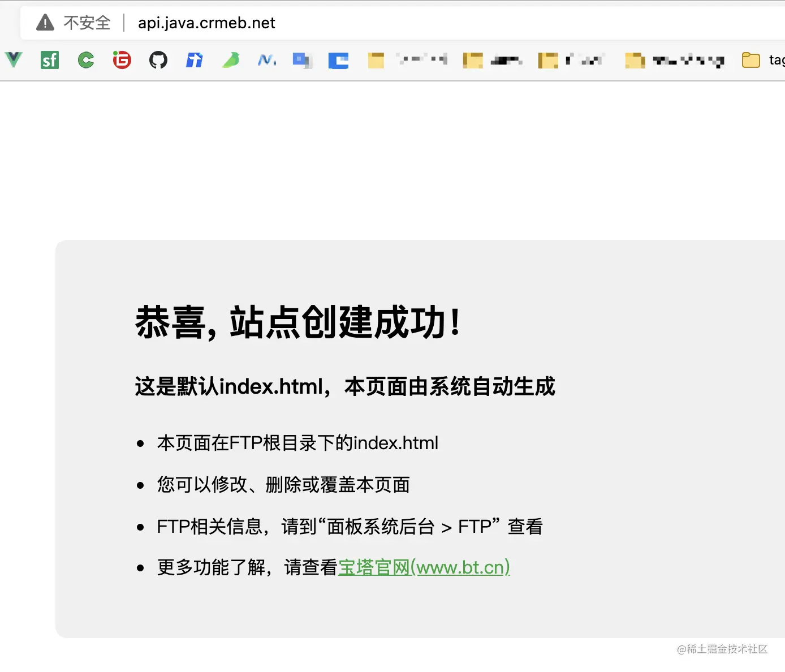
Task: Click the api.java.crmeb.net address field
Action: click(x=206, y=23)
